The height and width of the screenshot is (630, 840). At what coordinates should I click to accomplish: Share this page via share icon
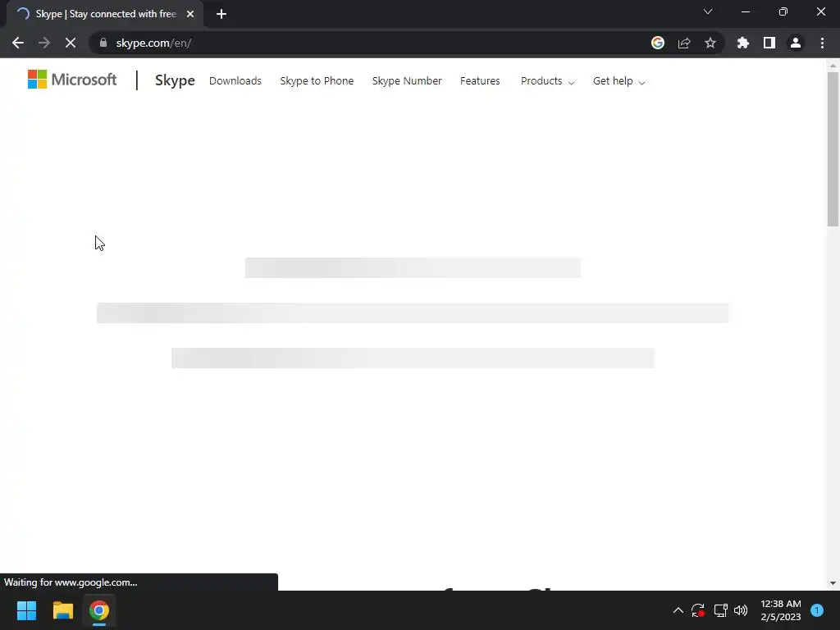[x=684, y=43]
